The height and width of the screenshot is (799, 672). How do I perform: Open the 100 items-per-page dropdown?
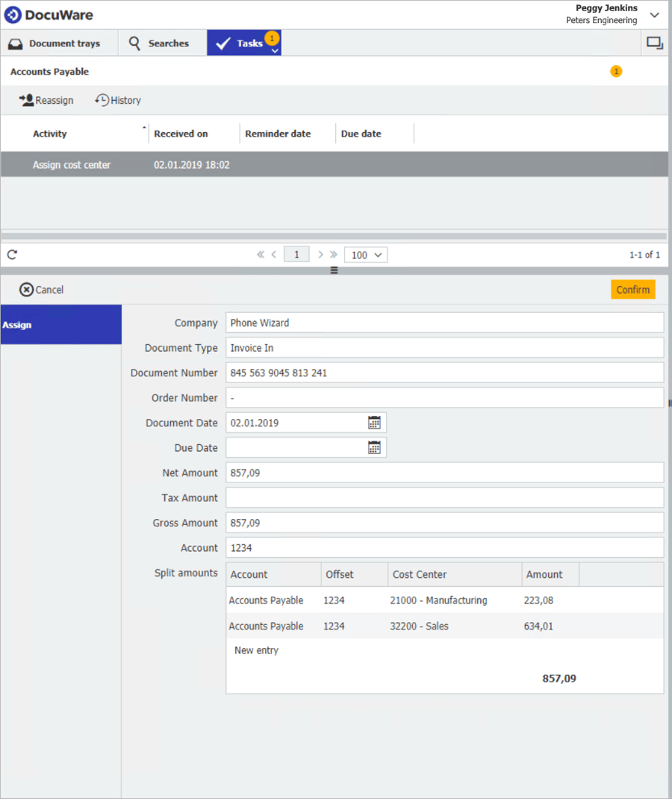point(366,255)
